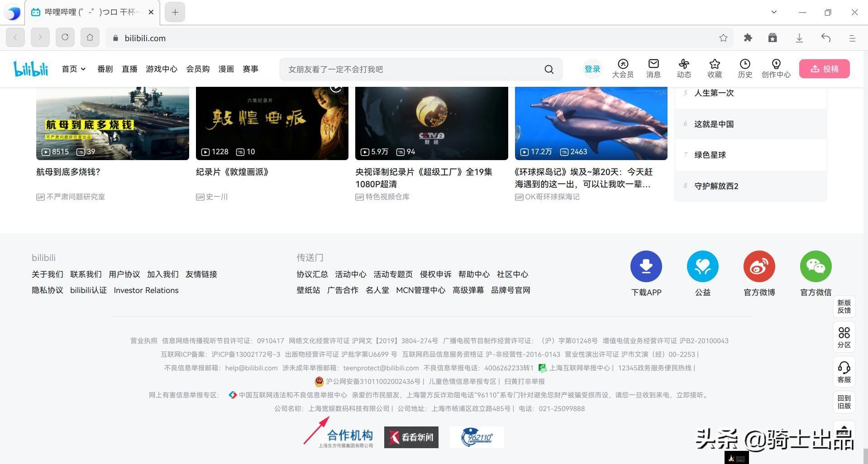This screenshot has height=464, width=868.
Task: Open the 收藏 favorites star icon
Action: point(715,64)
